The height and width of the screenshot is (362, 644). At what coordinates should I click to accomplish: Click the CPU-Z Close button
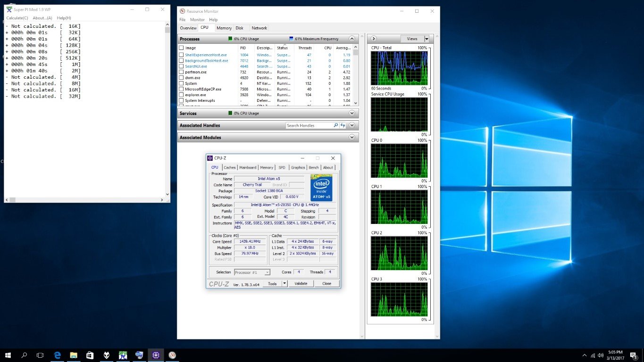point(326,283)
